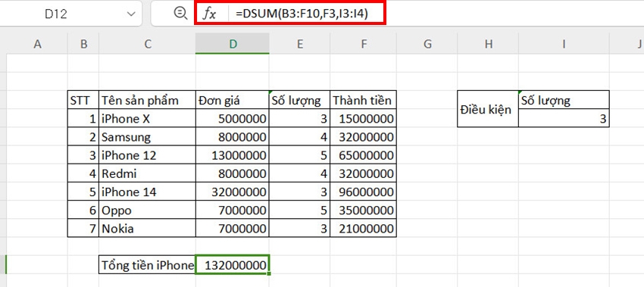
Task: Click the 'Số lượng' criteria header cell
Action: pos(564,100)
